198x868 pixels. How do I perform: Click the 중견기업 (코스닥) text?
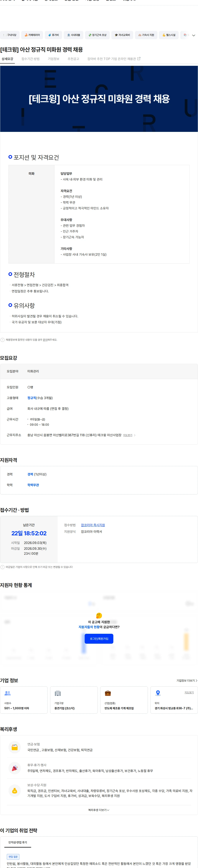pyautogui.click(x=64, y=708)
